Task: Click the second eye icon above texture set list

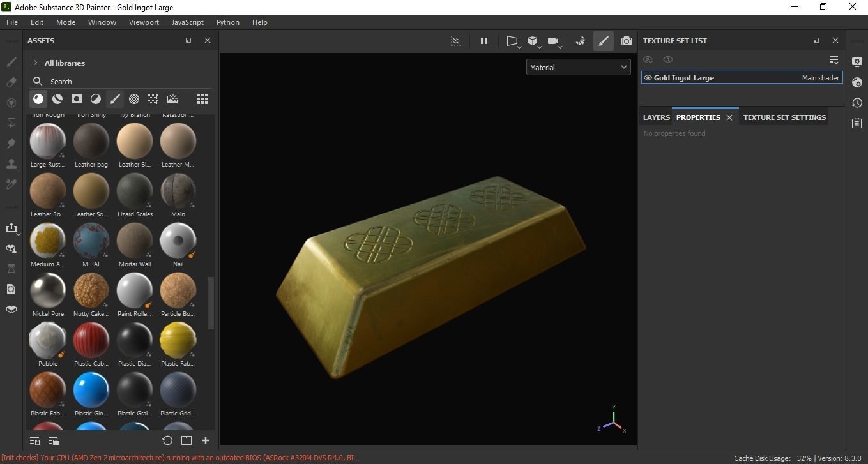Action: [x=668, y=59]
